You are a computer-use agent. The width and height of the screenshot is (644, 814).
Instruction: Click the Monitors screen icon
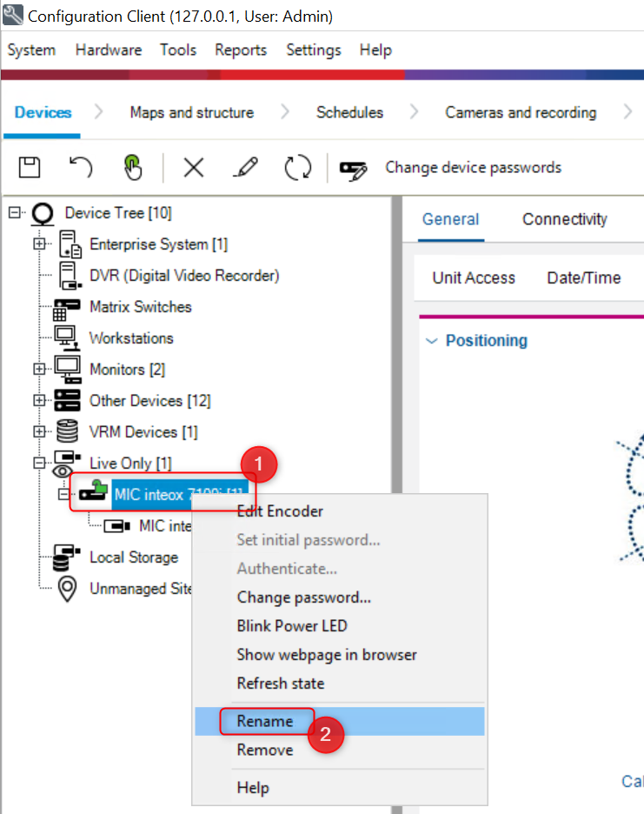coord(68,369)
